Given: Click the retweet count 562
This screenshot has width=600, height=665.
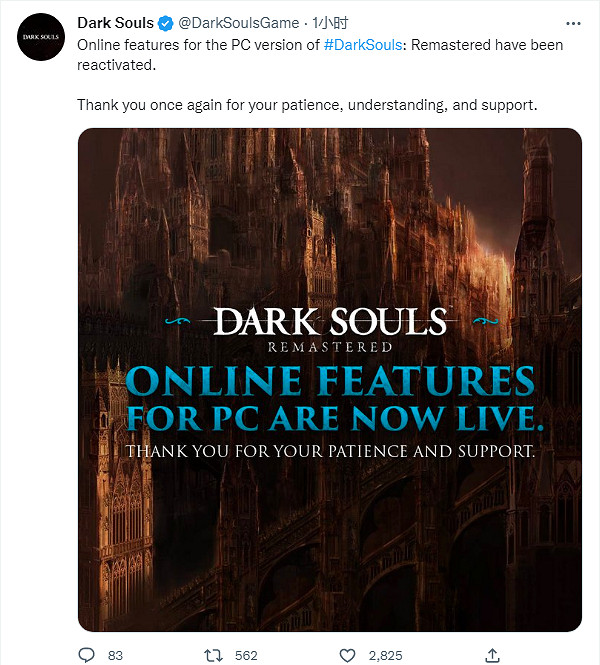Looking at the screenshot, I should coord(246,656).
